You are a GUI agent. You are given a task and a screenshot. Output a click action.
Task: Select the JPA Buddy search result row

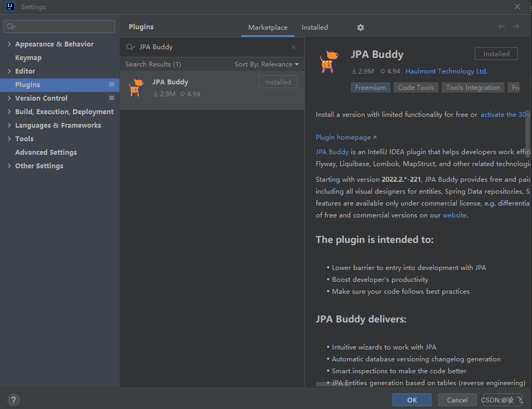pos(212,90)
